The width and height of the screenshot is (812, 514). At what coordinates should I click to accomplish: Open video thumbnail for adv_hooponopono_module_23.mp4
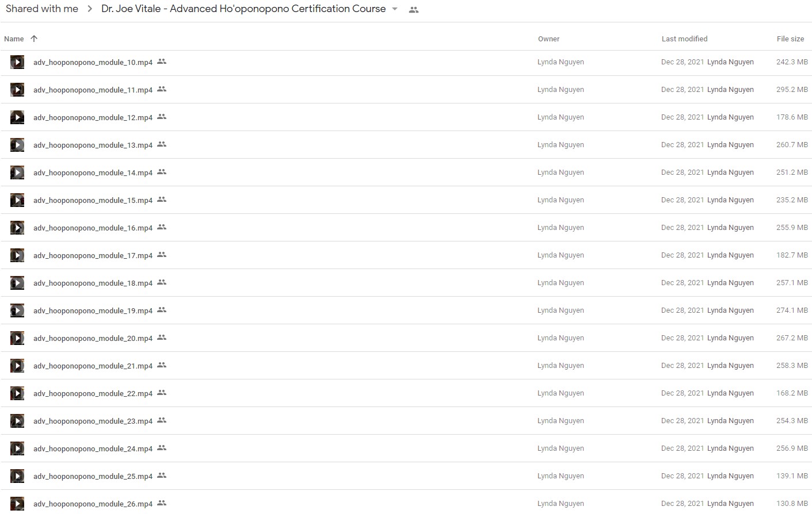tap(17, 421)
